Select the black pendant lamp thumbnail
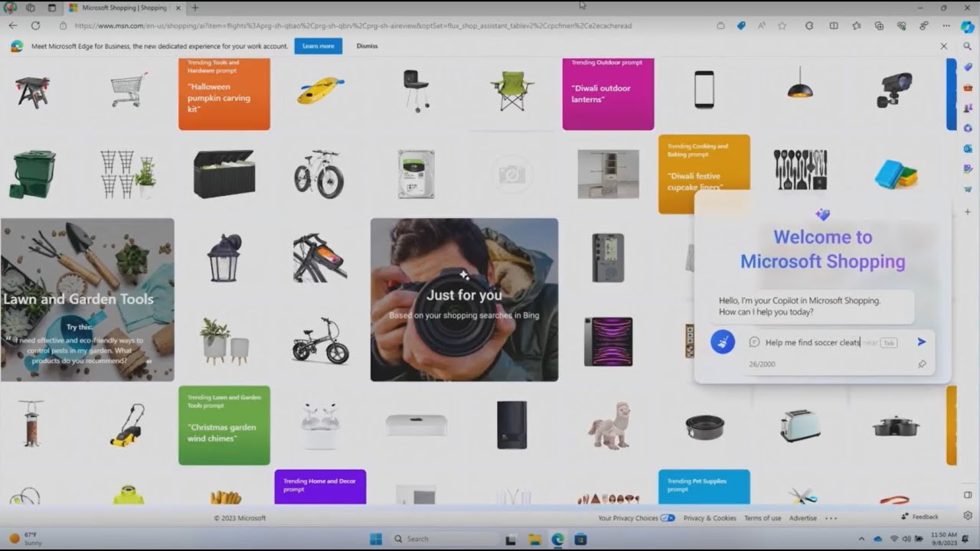This screenshot has height=551, width=980. pos(800,82)
